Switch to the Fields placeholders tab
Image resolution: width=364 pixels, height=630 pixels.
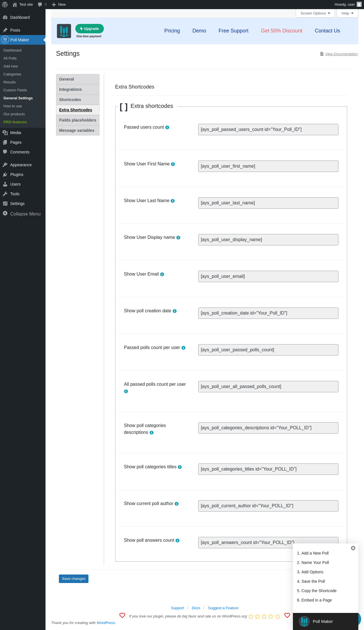tap(78, 120)
